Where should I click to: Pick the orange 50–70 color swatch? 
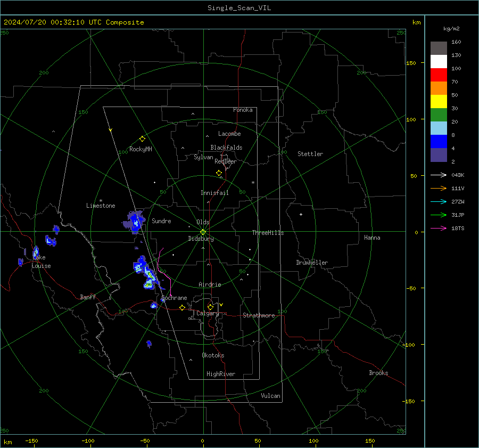pos(439,88)
